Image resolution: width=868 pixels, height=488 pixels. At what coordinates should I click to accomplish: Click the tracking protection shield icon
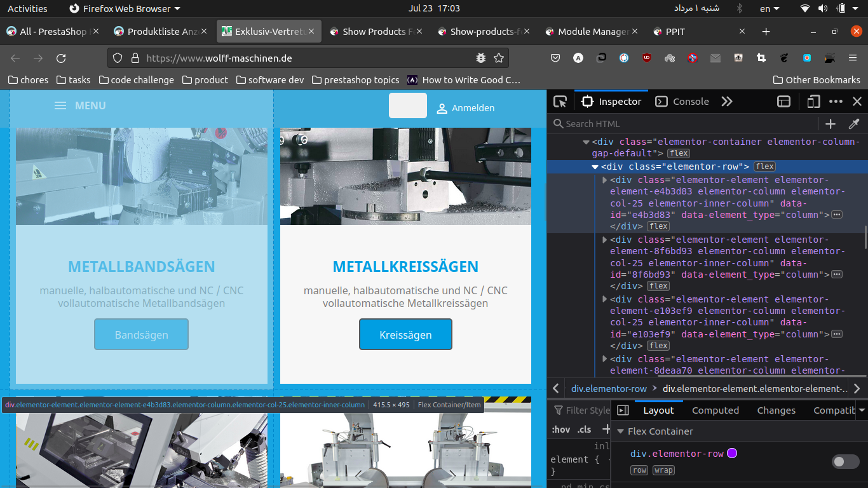coord(117,58)
